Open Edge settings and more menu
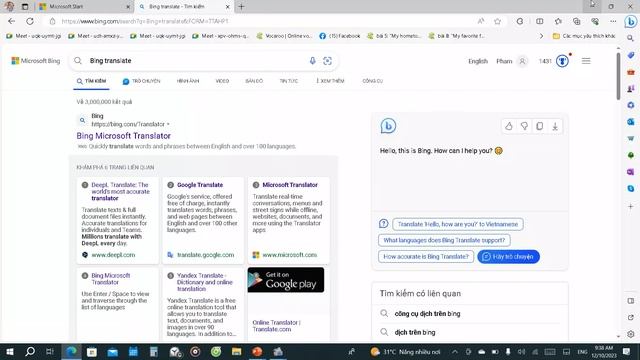Screen dimensions: 640x360 (613, 21)
